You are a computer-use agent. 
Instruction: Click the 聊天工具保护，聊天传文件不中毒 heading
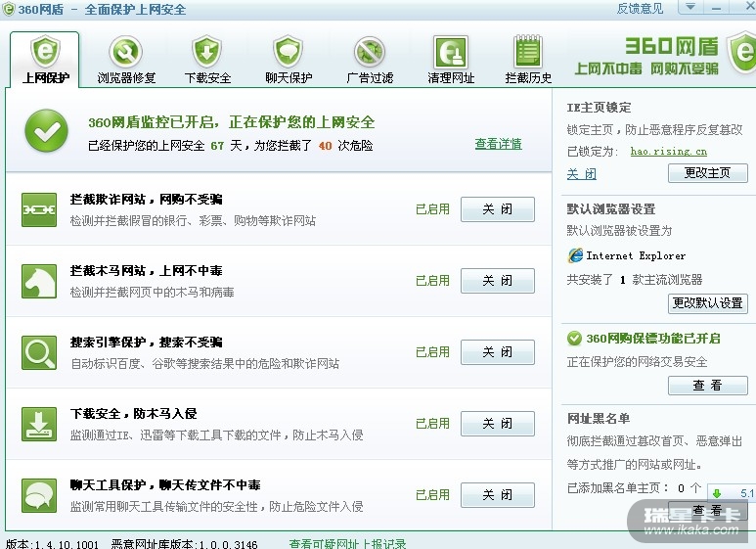click(x=165, y=484)
